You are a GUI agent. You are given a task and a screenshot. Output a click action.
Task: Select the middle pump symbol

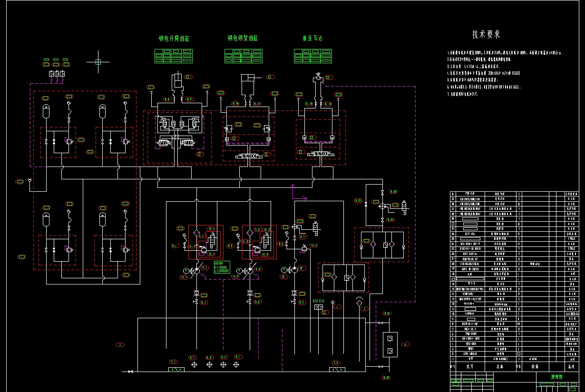pyautogui.click(x=249, y=270)
